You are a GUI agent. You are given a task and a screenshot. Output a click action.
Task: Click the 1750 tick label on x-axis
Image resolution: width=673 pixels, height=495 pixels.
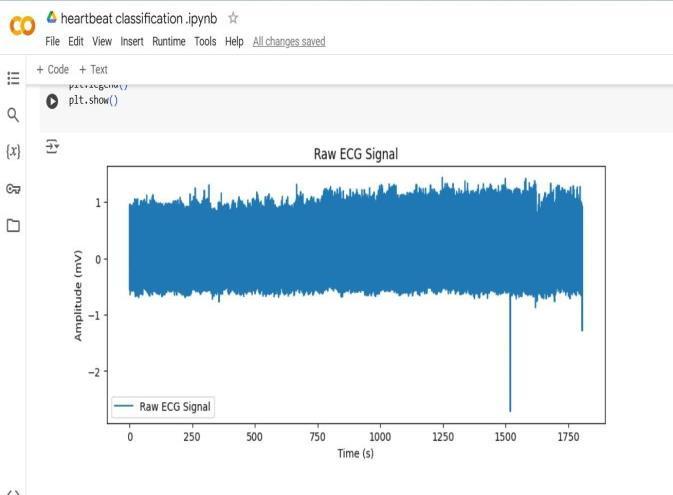(x=568, y=437)
